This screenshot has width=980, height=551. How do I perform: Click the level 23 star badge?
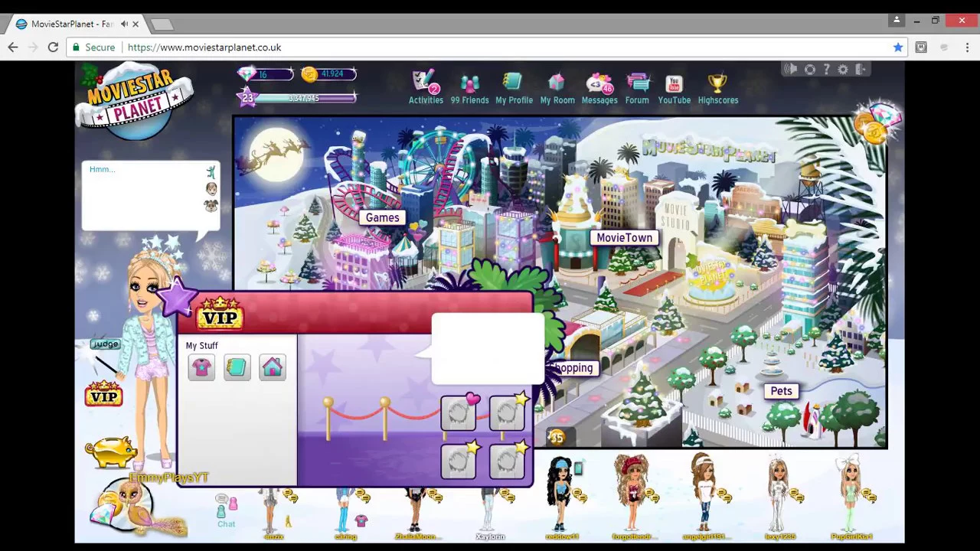pyautogui.click(x=247, y=97)
